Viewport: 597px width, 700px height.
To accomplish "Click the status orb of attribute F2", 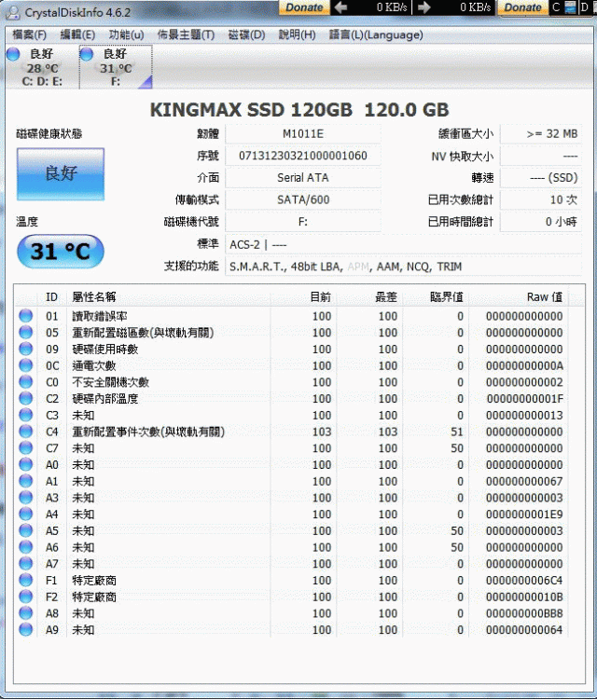I will 26,597.
